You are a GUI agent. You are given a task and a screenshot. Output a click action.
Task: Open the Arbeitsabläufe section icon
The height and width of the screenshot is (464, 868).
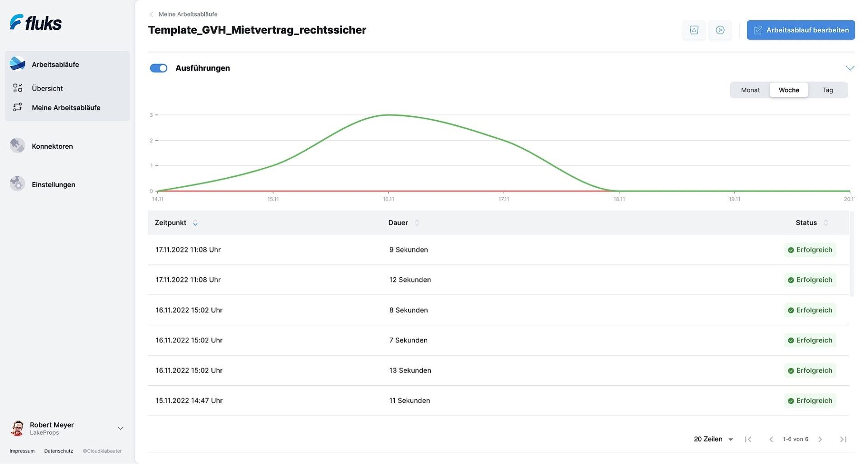(x=18, y=64)
